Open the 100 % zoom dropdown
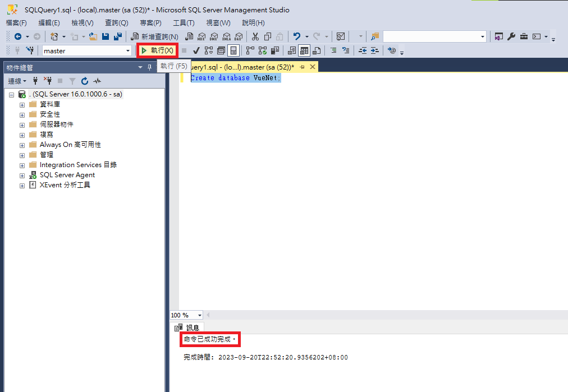568x392 pixels. tap(200, 315)
